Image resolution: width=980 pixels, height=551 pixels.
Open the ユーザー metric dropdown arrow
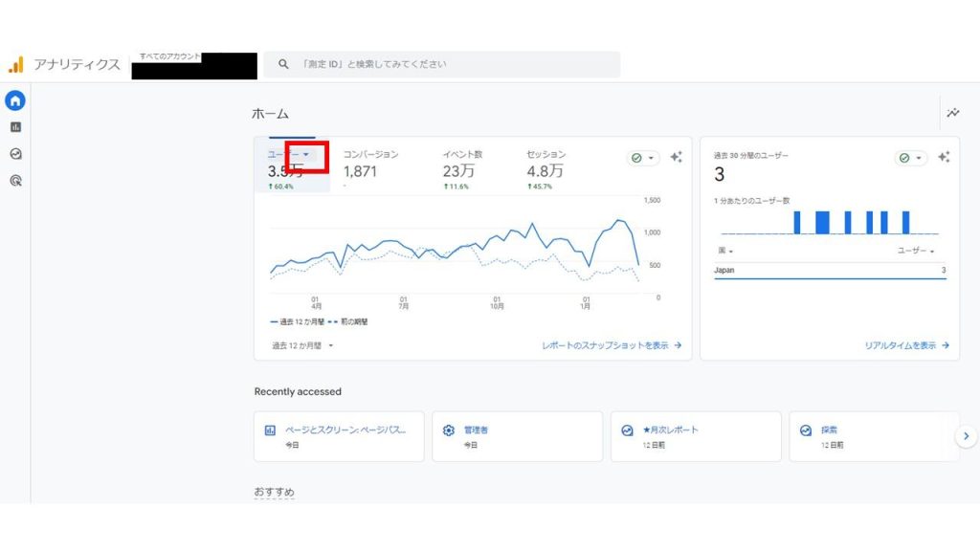[305, 154]
